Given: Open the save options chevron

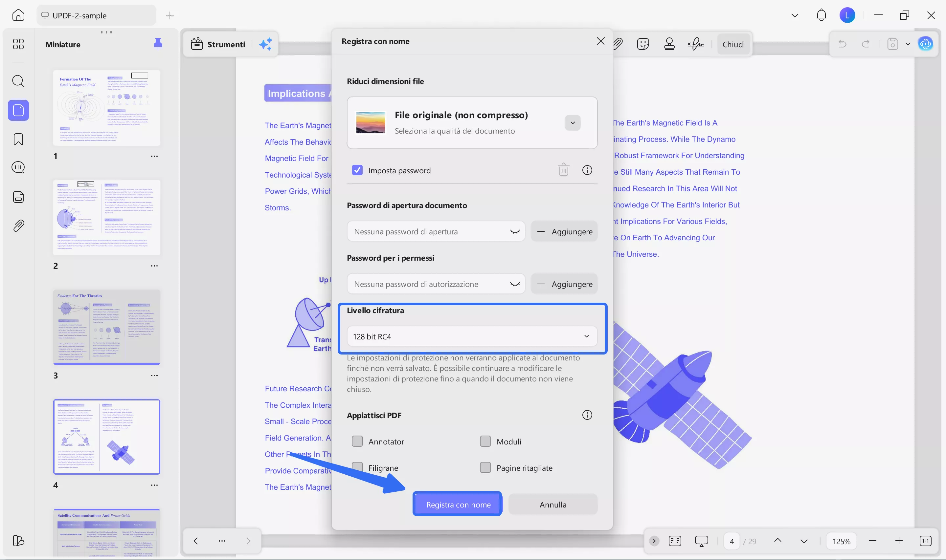Looking at the screenshot, I should pyautogui.click(x=908, y=44).
